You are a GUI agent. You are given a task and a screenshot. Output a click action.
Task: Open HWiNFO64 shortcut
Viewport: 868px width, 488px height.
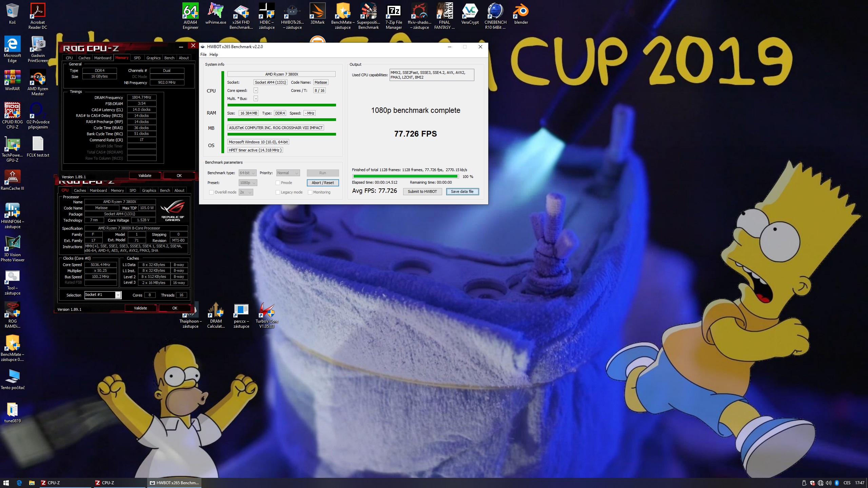12,215
